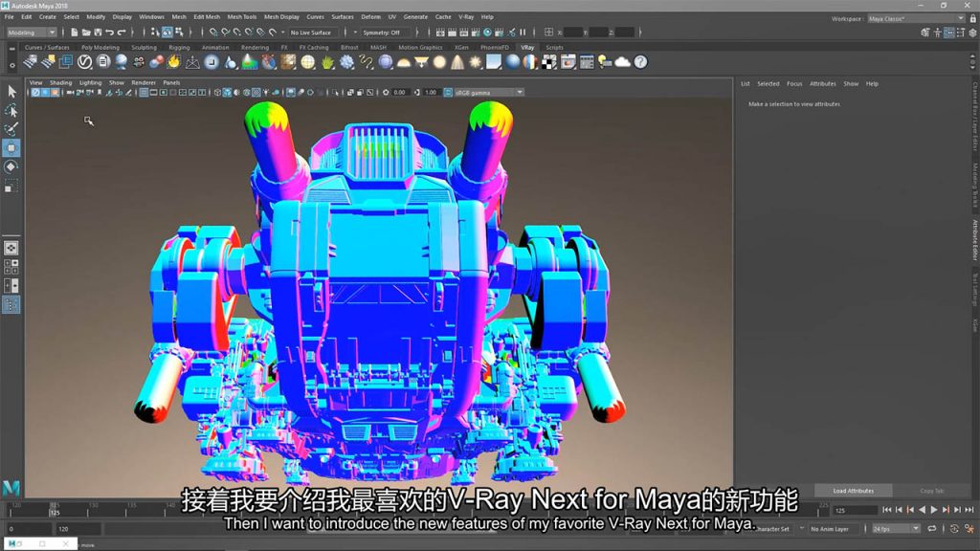Click the animation preferences running figure icon

[x=969, y=528]
